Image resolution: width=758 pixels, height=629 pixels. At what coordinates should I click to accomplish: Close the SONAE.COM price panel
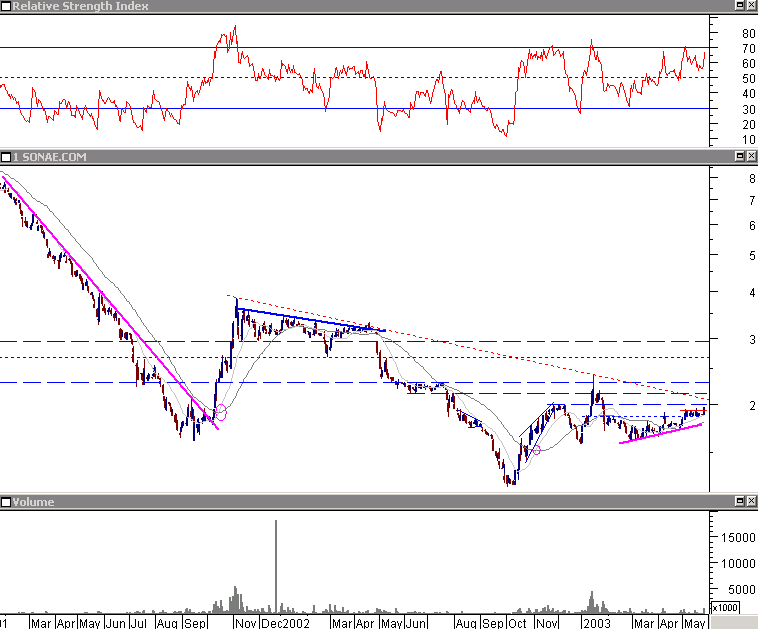[x=751, y=156]
